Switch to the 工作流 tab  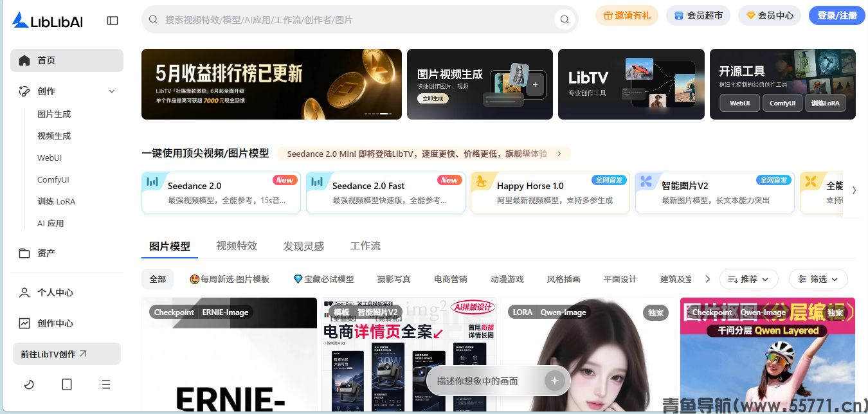pos(365,246)
